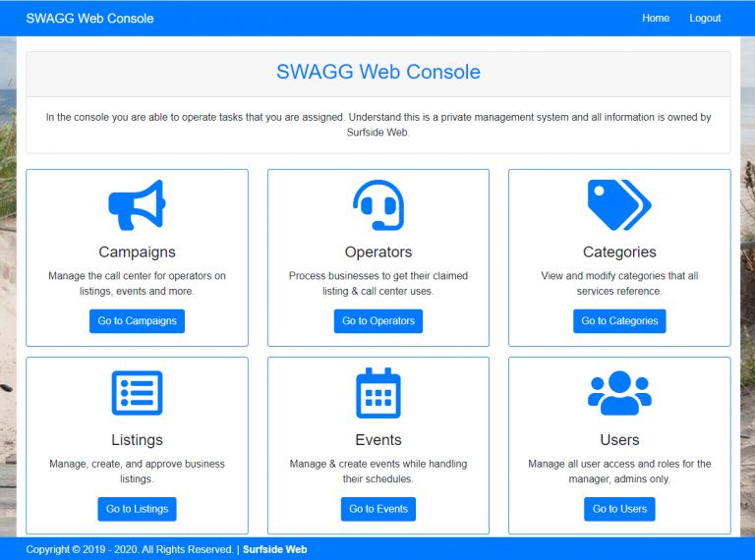This screenshot has height=560, width=755.
Task: Click the Campaigns megaphone icon
Action: (138, 205)
